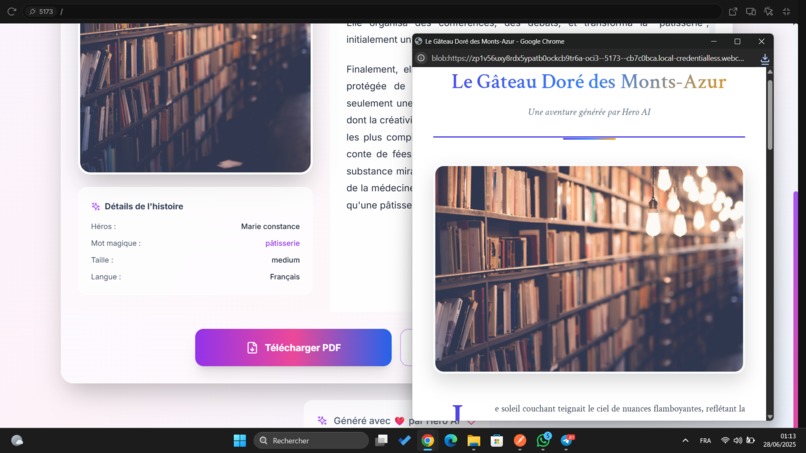The height and width of the screenshot is (453, 806).
Task: Open Microsoft To Do checkmark taskbar icon
Action: click(x=405, y=441)
